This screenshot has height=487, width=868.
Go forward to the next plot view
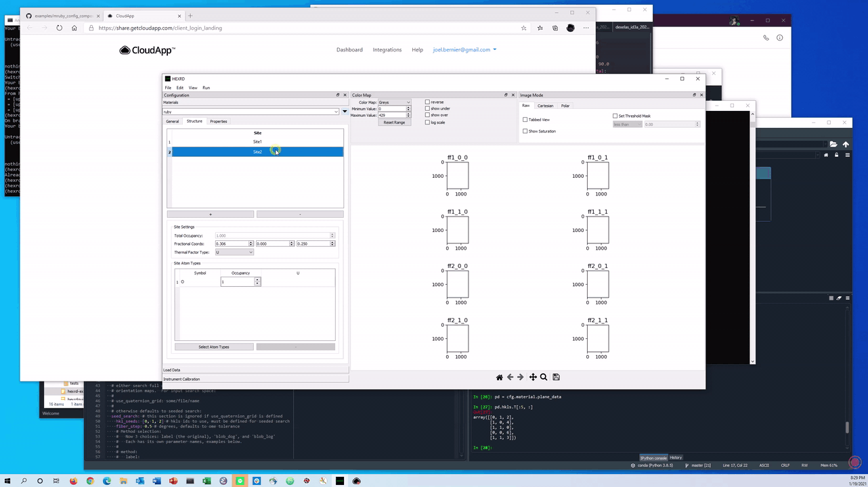(521, 377)
